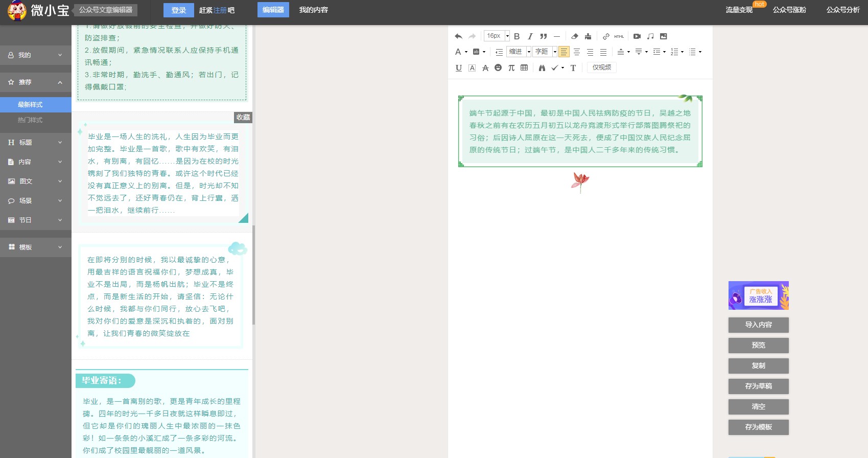Open the font color picker
This screenshot has height=458, width=868.
click(458, 52)
